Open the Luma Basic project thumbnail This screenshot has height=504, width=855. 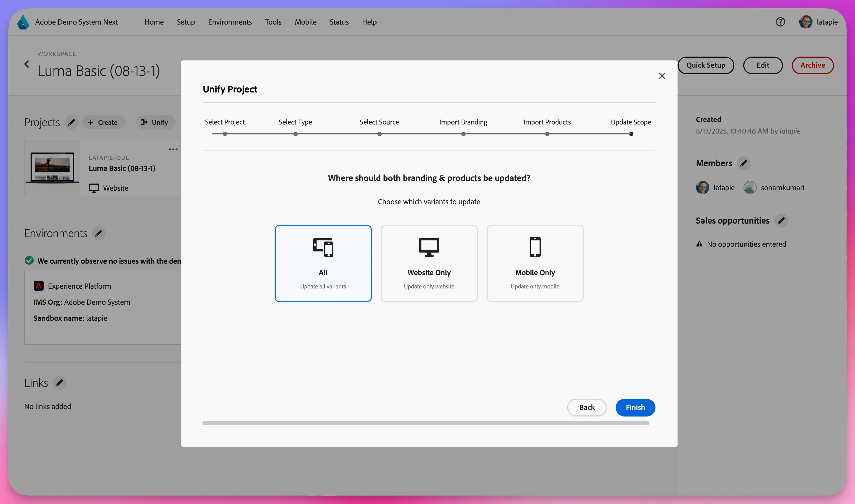pos(52,168)
